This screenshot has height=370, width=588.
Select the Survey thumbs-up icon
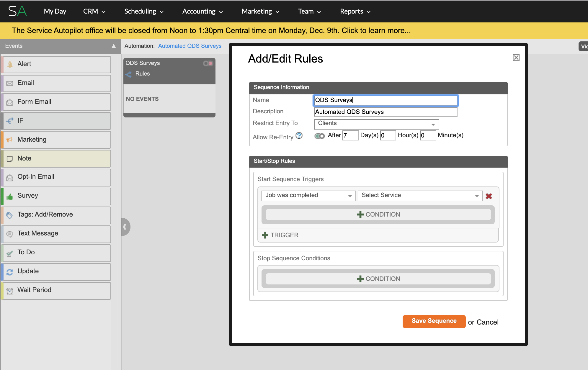(x=10, y=197)
